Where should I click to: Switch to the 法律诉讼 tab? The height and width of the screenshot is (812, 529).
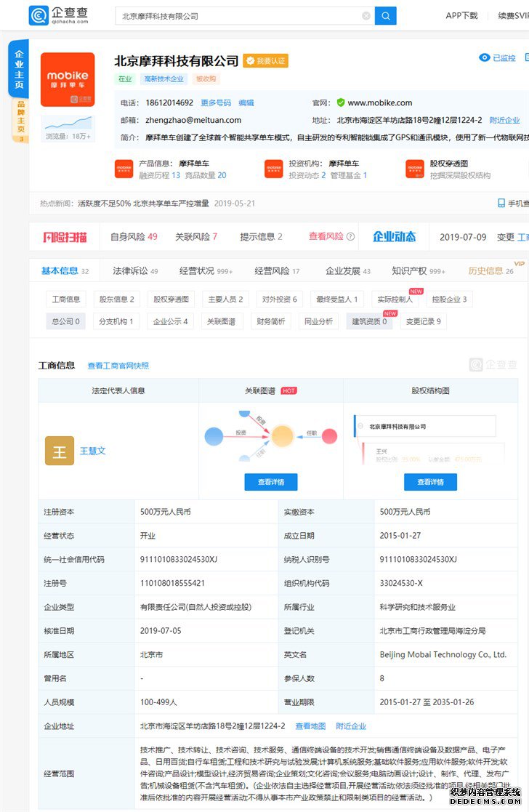pos(135,271)
